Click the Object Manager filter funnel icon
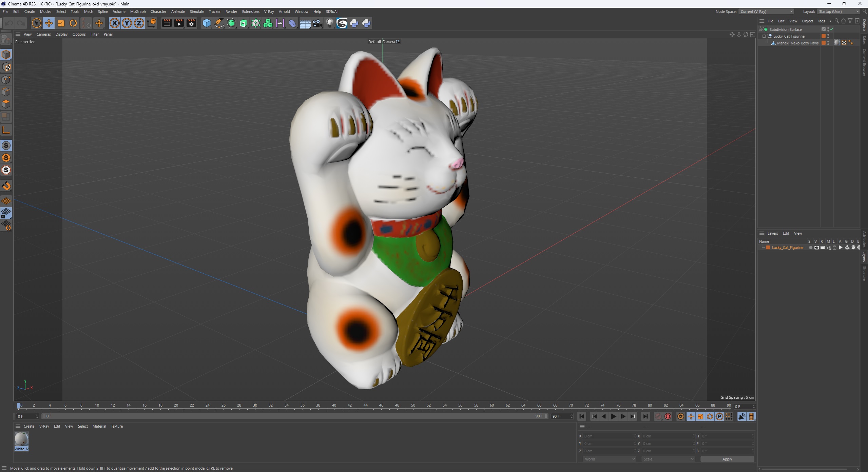The image size is (868, 472). click(x=850, y=21)
